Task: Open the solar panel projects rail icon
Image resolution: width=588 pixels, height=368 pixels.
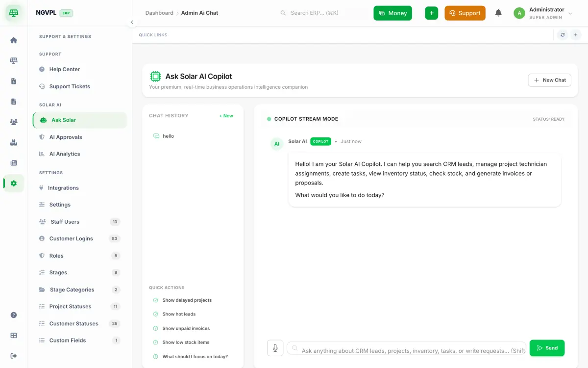Action: point(14,61)
